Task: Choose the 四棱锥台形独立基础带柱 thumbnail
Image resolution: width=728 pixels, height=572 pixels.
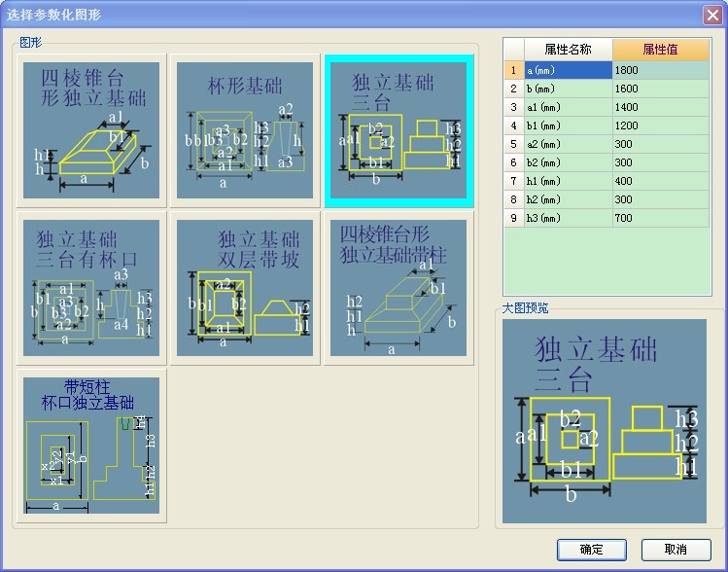Action: [399, 288]
